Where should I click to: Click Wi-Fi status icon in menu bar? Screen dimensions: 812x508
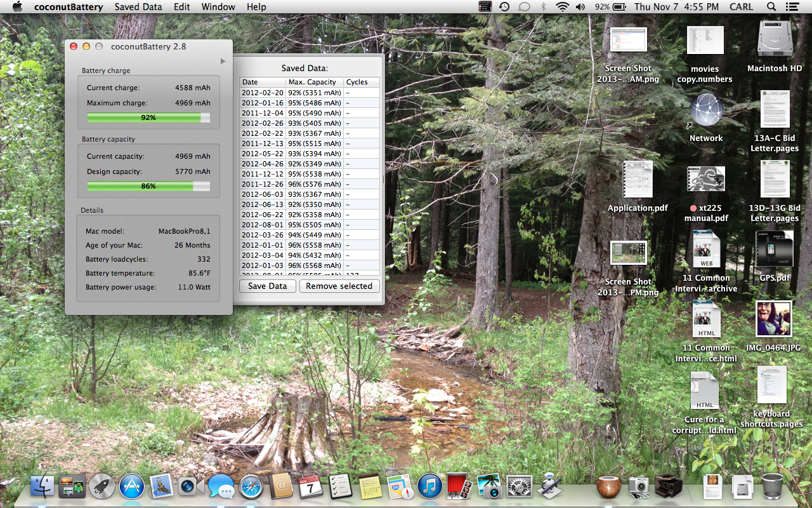pyautogui.click(x=562, y=7)
